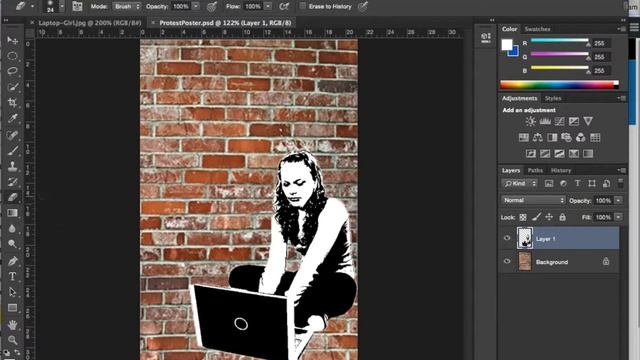Select the Zoom tool

point(12,340)
